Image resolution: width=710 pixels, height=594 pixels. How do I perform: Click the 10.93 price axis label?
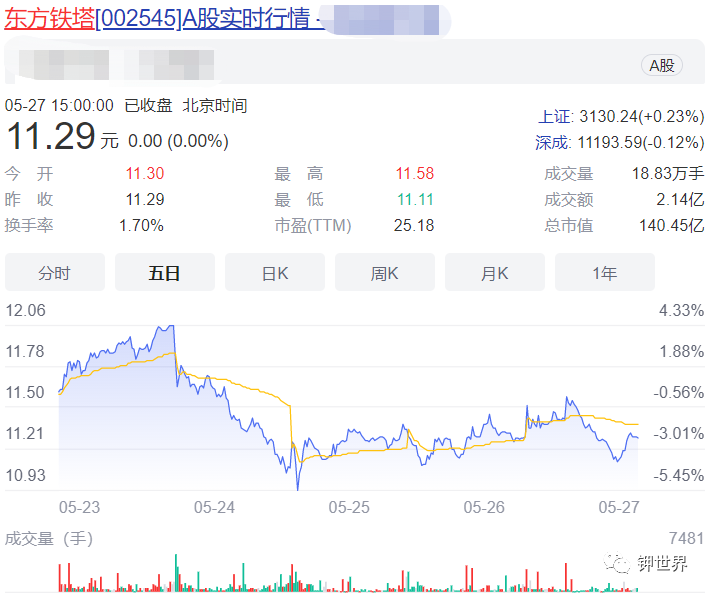click(x=25, y=475)
